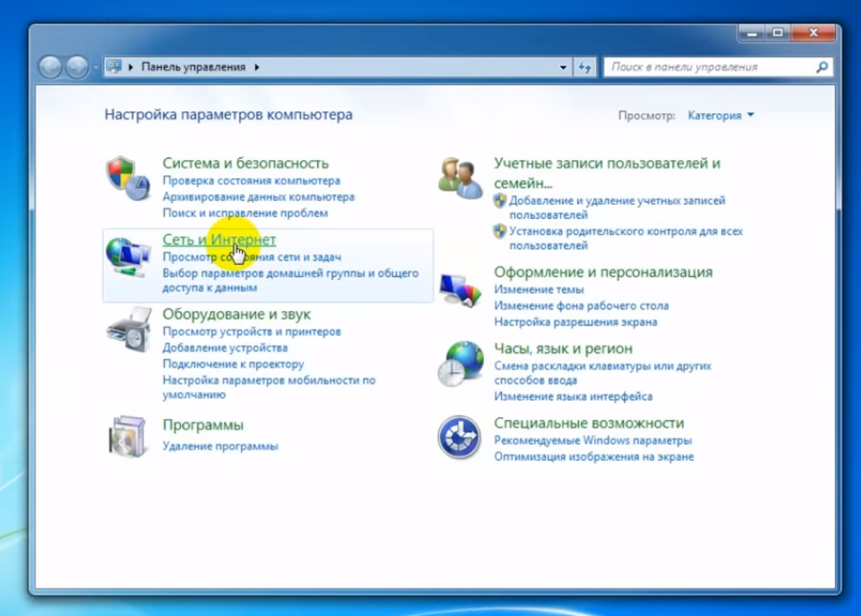Expand the arrow after Панель управления breadcrumb

[257, 68]
